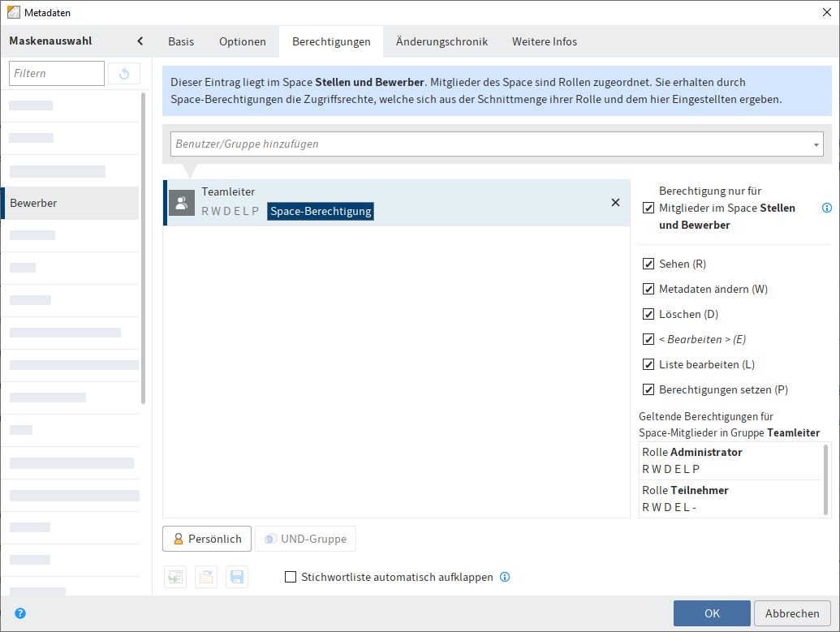Collapse the Maskenauswahl panel with the chevron
Image resolution: width=840 pixels, height=632 pixels.
(140, 41)
